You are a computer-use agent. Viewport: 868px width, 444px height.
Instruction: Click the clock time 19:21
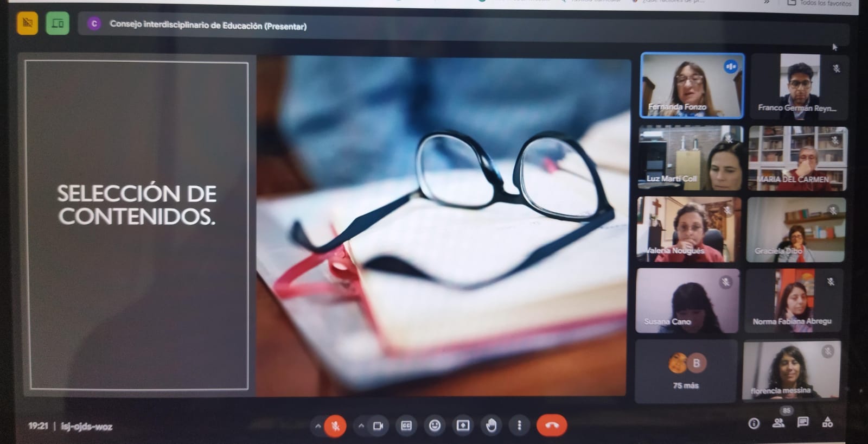[38, 426]
